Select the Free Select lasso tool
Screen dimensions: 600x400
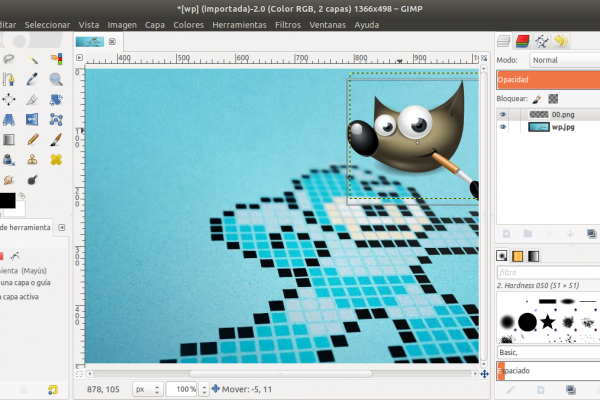coord(8,59)
